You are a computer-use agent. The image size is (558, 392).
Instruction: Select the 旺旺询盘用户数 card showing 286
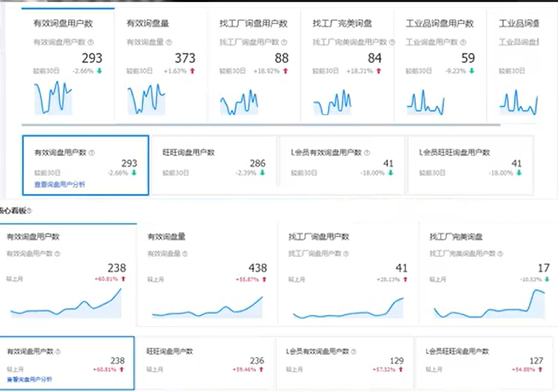[x=214, y=165]
